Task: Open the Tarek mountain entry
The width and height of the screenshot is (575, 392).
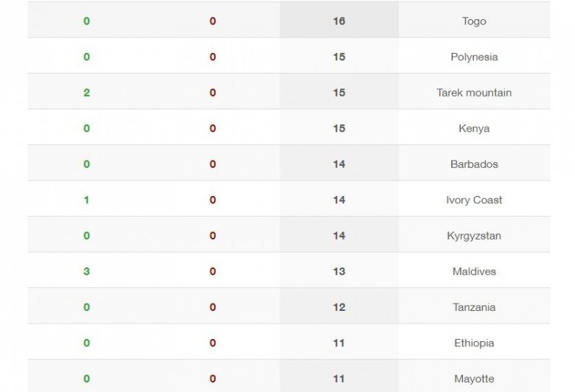Action: coord(474,93)
